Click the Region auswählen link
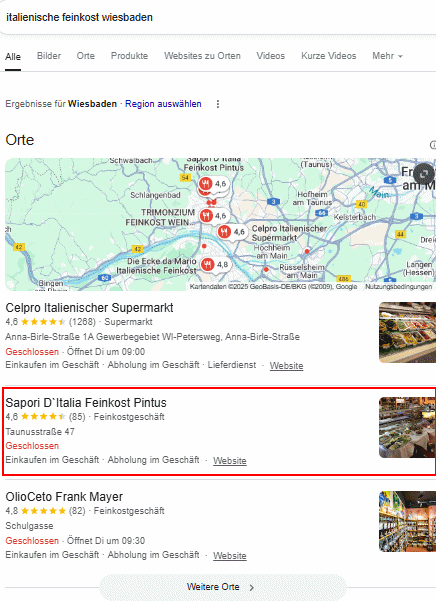Image resolution: width=436 pixels, height=601 pixels. (x=163, y=104)
